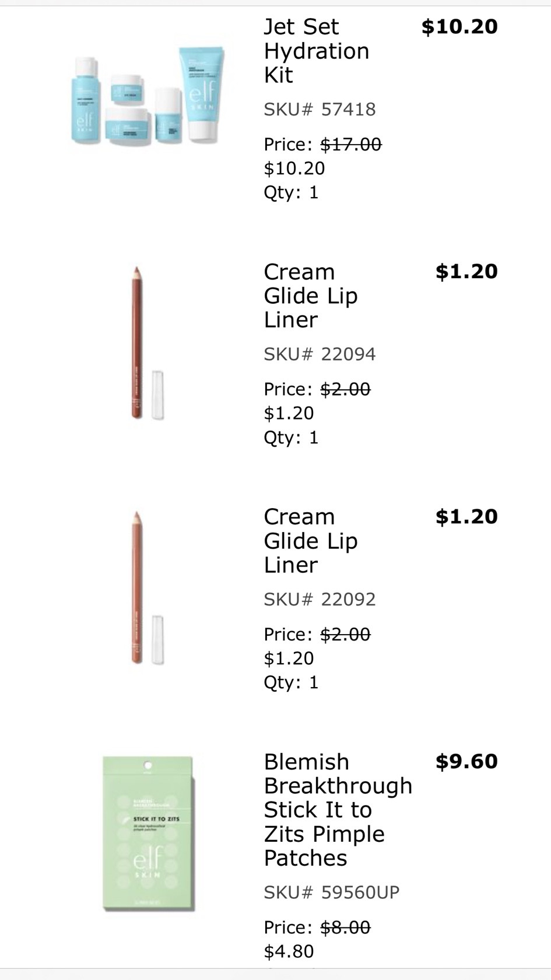The width and height of the screenshot is (551, 980).
Task: Click the bold $10.20 line total
Action: pyautogui.click(x=459, y=26)
